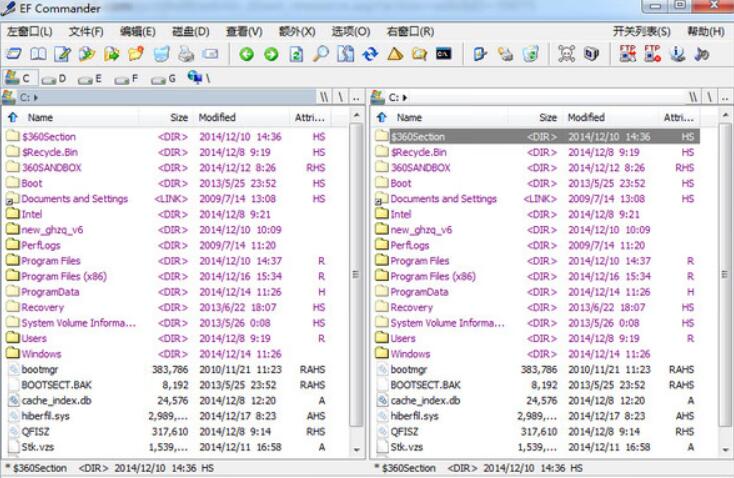Select highlighted $360Section row in right pane

(537, 136)
